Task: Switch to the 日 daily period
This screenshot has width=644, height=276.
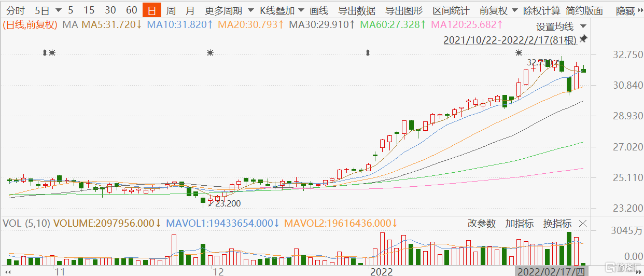Action: tap(151, 10)
